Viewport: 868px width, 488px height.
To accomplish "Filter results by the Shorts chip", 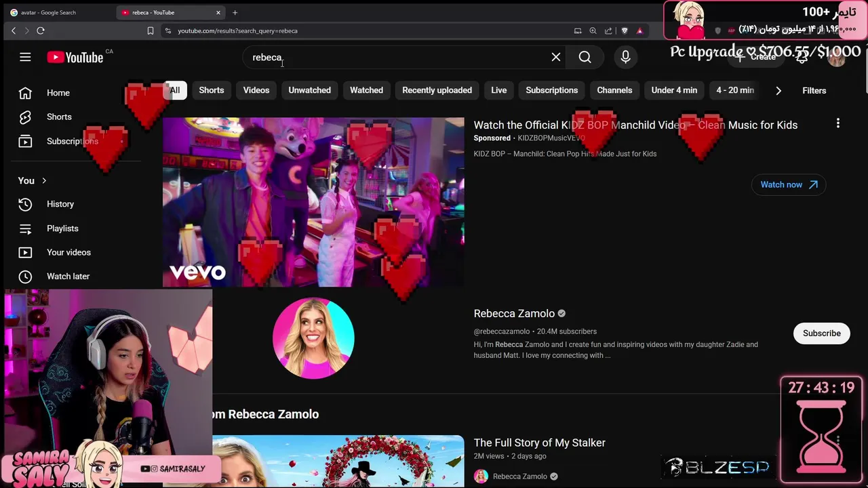I will tap(212, 90).
